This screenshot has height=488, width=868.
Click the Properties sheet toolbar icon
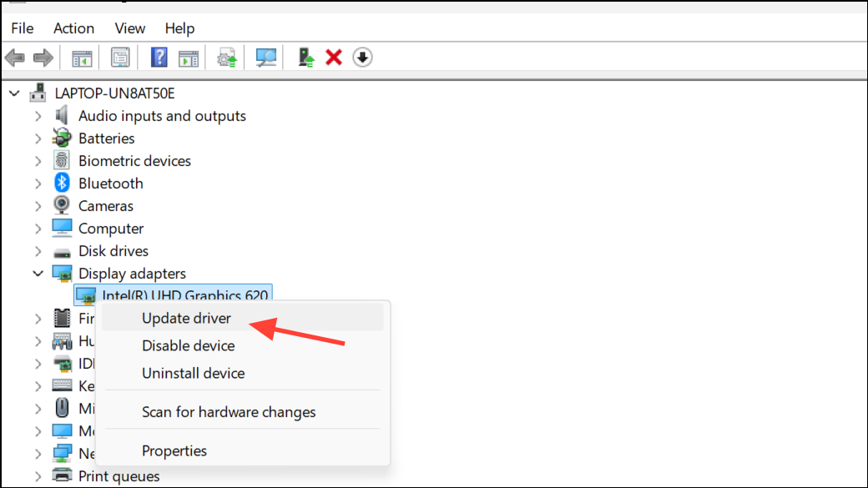[121, 58]
